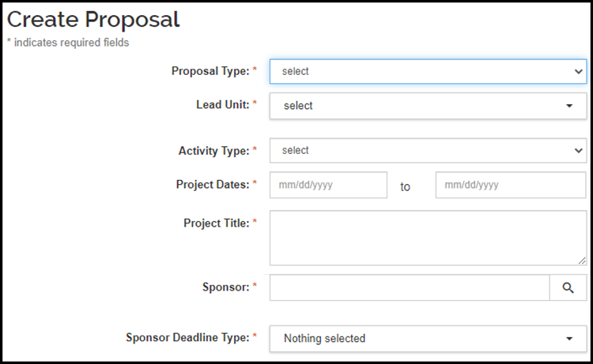The height and width of the screenshot is (364, 593).
Task: Click the Create Proposal heading
Action: 93,19
